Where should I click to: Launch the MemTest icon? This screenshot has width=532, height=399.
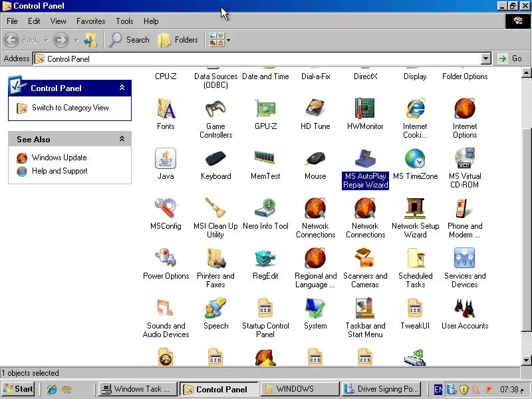265,158
